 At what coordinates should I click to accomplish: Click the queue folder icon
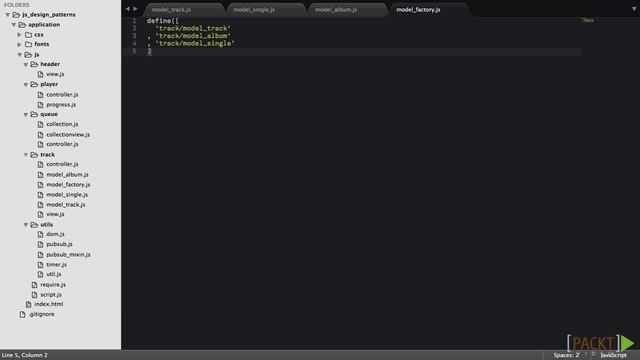pos(34,115)
